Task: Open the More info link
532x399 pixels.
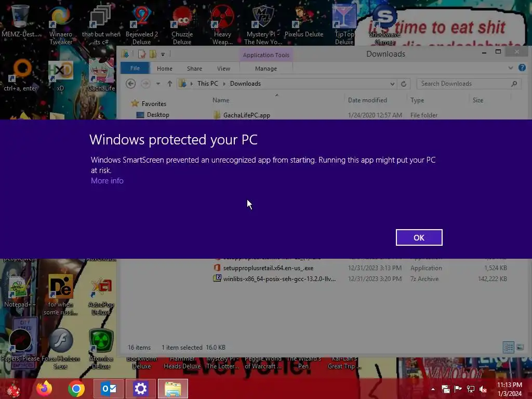Action: 107,180
